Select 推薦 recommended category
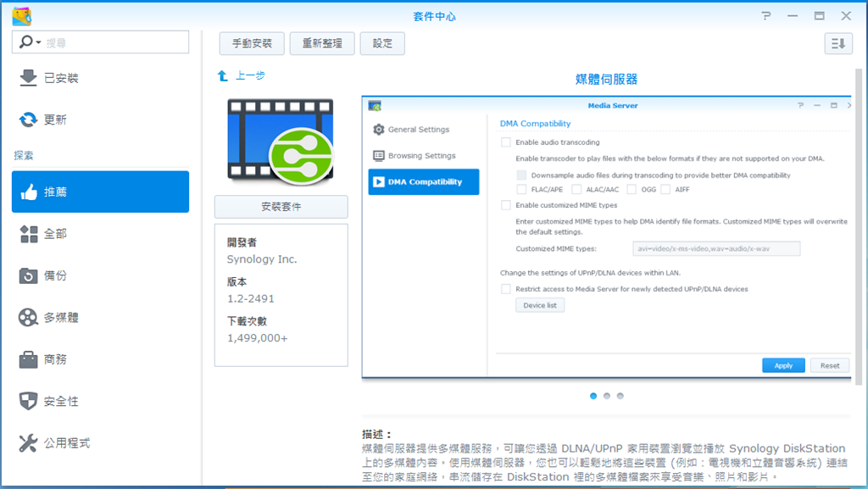The height and width of the screenshot is (489, 868). tap(100, 192)
